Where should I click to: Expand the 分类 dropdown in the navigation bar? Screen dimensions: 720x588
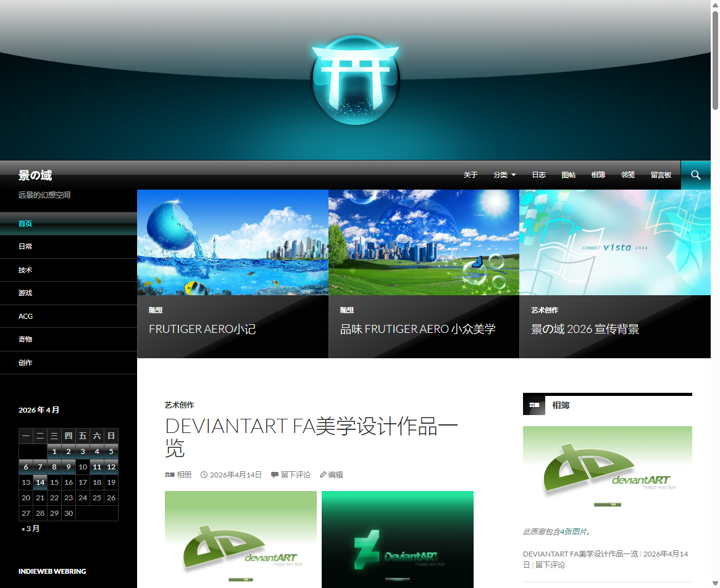504,175
